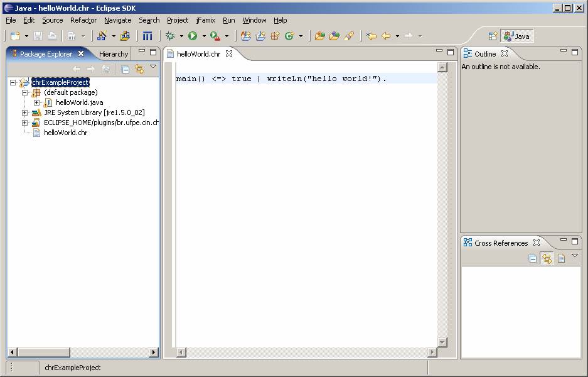588x377 pixels.
Task: Click the Package Explorer horizontal scrollbar thumb
Action: pos(44,352)
